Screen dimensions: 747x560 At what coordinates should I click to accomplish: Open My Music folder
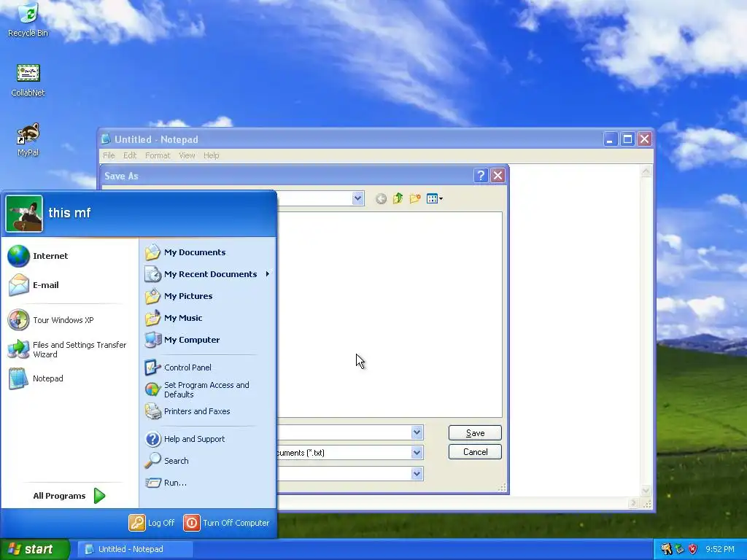point(208,318)
